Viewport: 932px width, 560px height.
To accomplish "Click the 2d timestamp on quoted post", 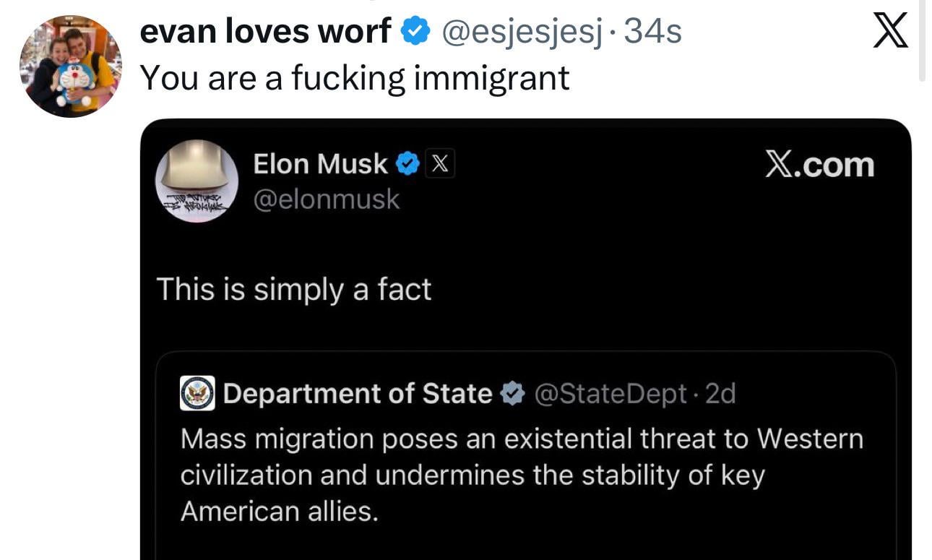I will pyautogui.click(x=720, y=394).
